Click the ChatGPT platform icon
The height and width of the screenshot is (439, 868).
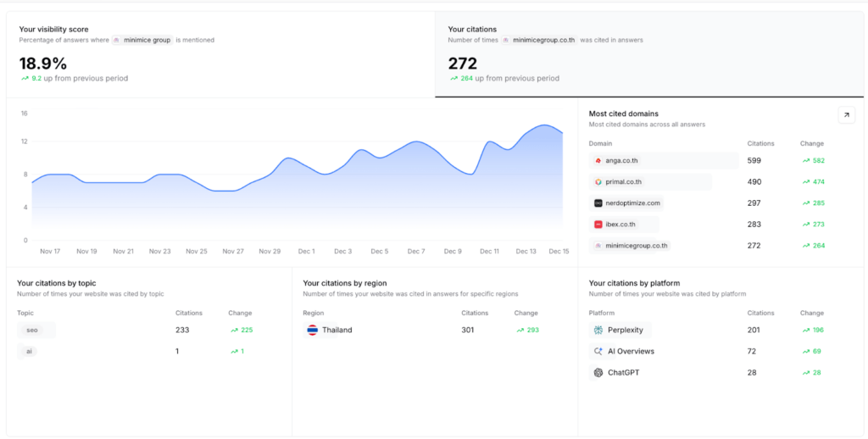[x=598, y=373]
